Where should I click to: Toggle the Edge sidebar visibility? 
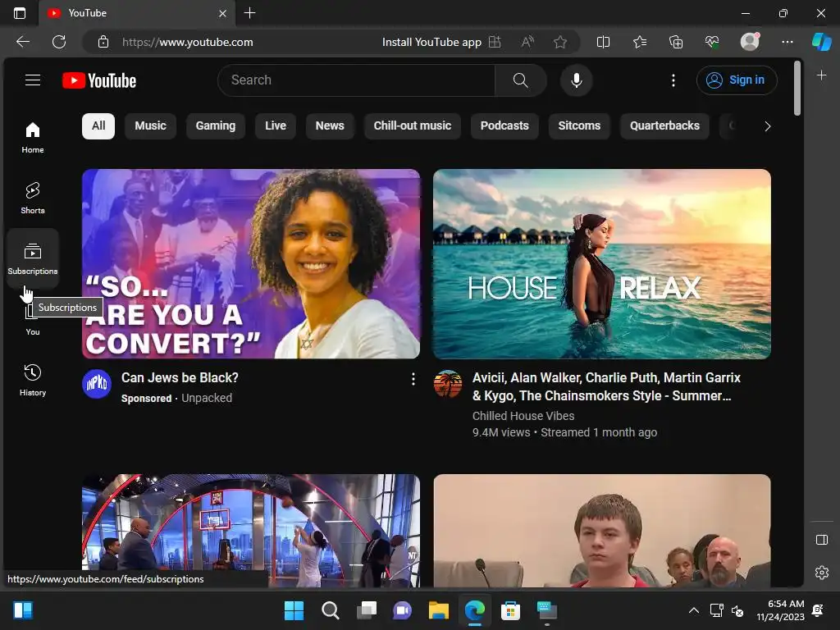coord(822,540)
